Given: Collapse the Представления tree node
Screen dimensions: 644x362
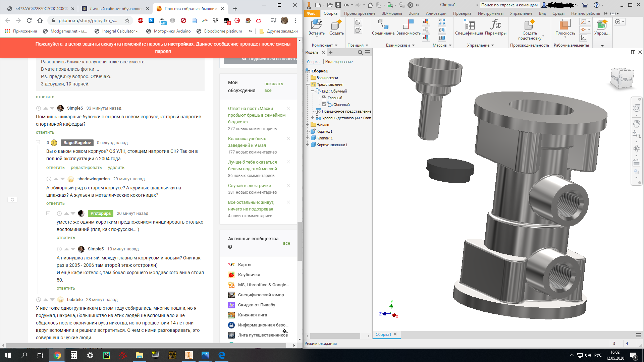Looking at the screenshot, I should (x=307, y=84).
